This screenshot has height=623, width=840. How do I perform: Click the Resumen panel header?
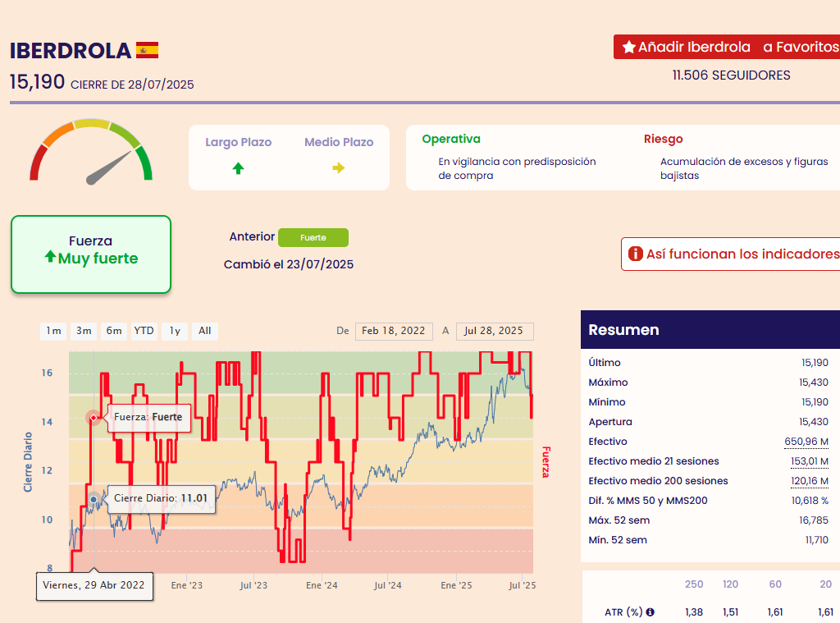coord(710,330)
